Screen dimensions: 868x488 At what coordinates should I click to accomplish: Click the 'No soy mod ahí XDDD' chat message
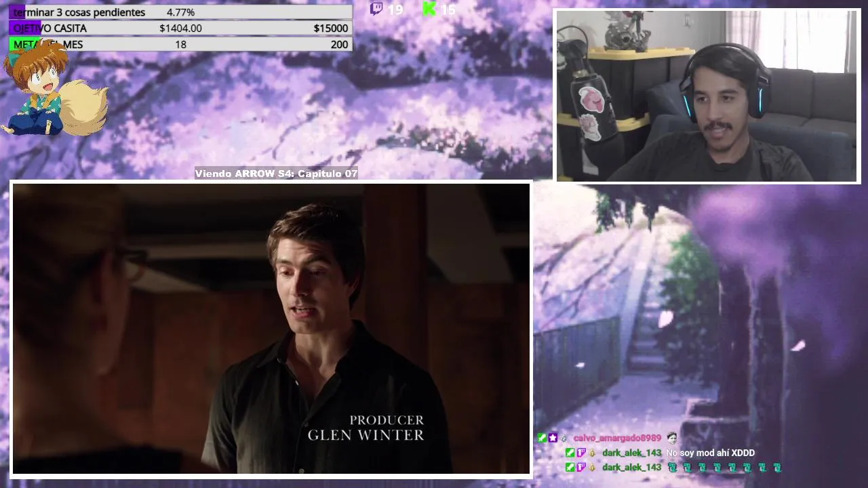(x=711, y=453)
